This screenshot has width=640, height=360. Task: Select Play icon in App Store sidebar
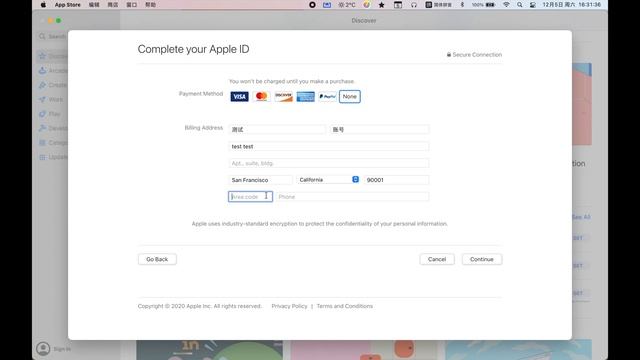pos(42,114)
